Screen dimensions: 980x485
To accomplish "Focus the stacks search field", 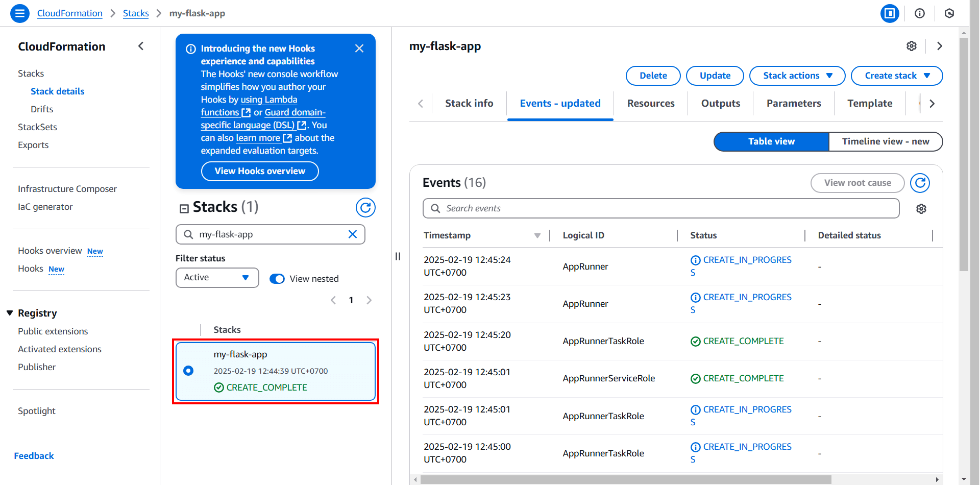I will (271, 234).
